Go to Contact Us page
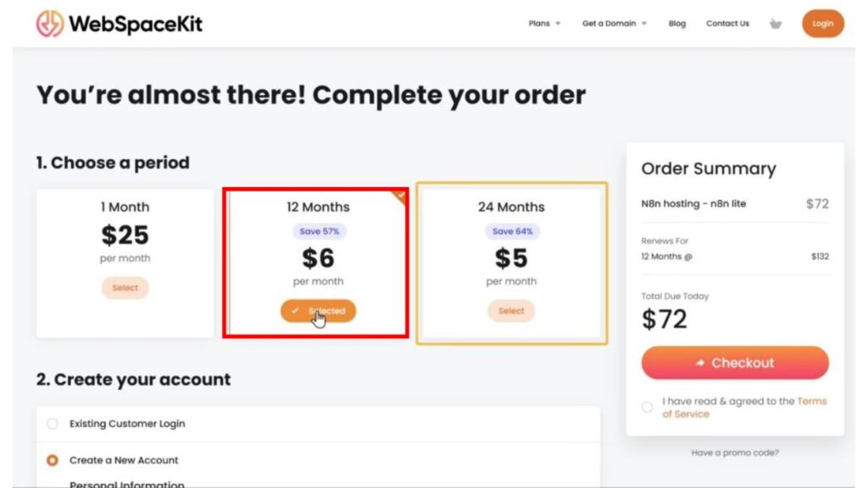868x488 pixels. pos(727,24)
